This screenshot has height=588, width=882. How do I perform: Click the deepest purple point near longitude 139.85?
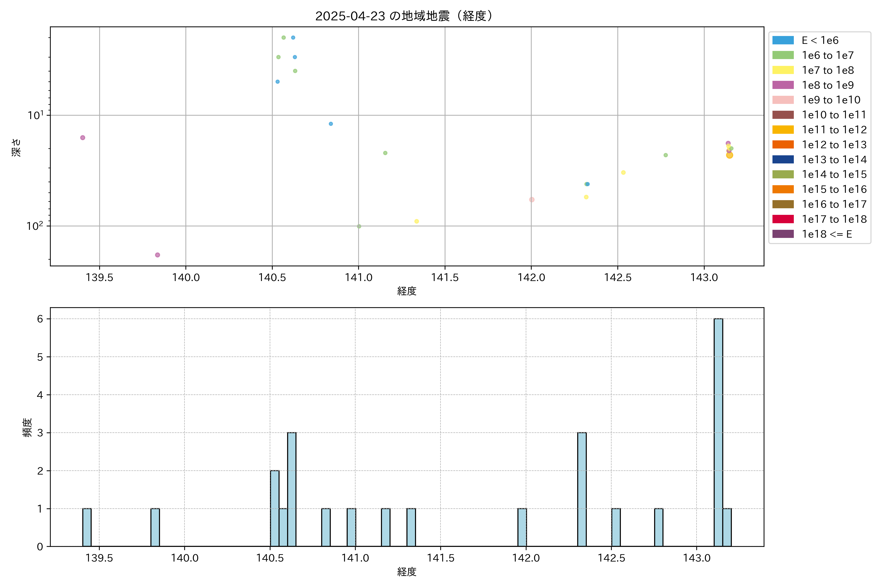click(x=158, y=255)
